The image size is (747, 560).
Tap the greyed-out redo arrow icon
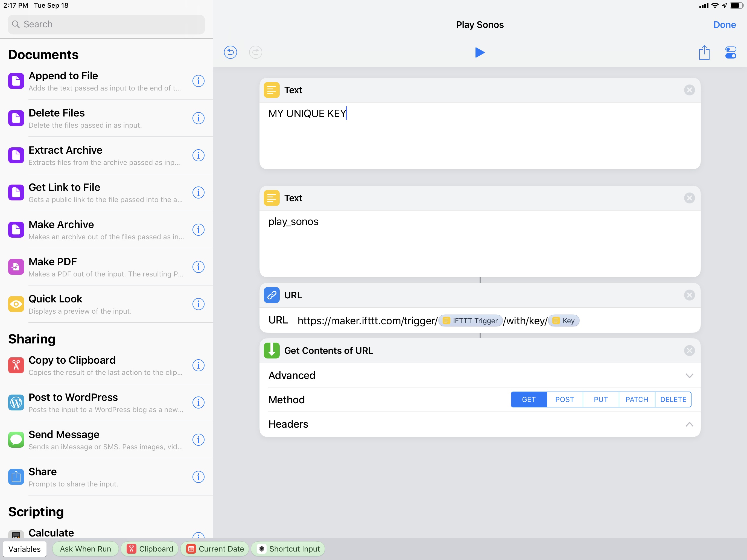point(256,52)
